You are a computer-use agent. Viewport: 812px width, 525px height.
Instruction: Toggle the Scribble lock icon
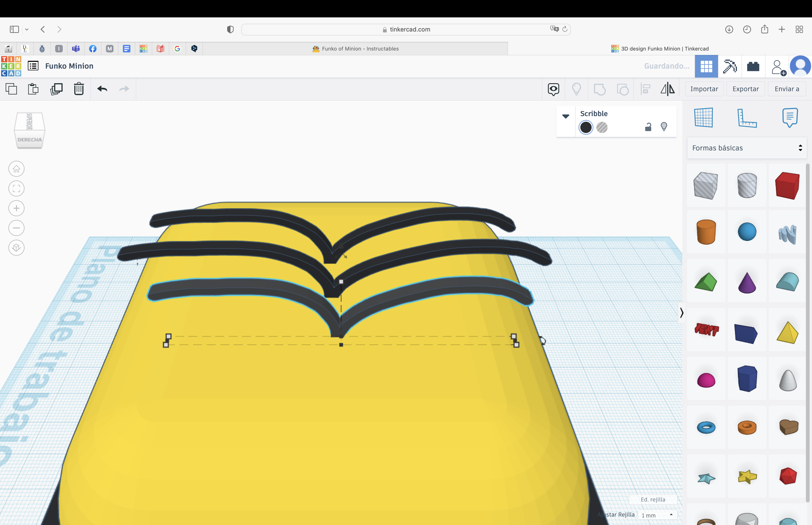[x=648, y=127]
